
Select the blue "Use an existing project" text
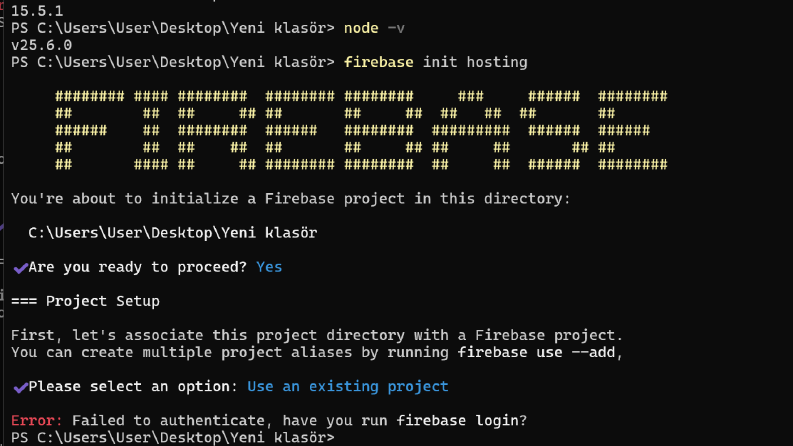pos(347,386)
